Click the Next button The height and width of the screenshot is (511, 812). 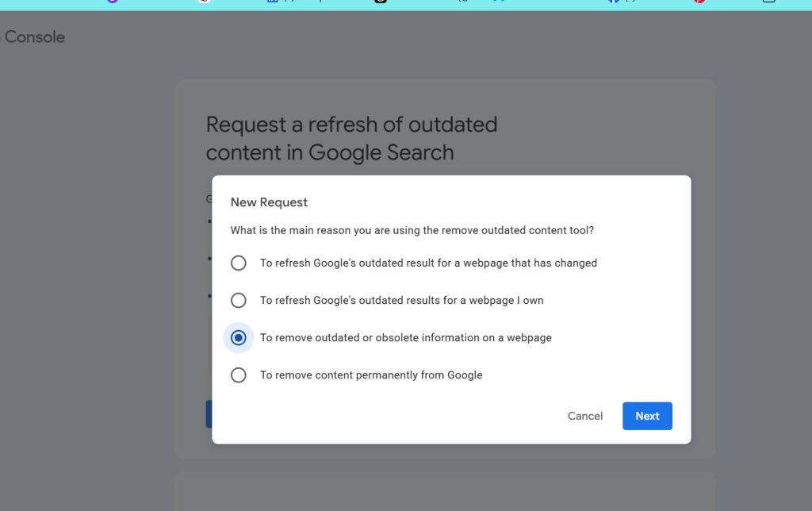(x=647, y=416)
